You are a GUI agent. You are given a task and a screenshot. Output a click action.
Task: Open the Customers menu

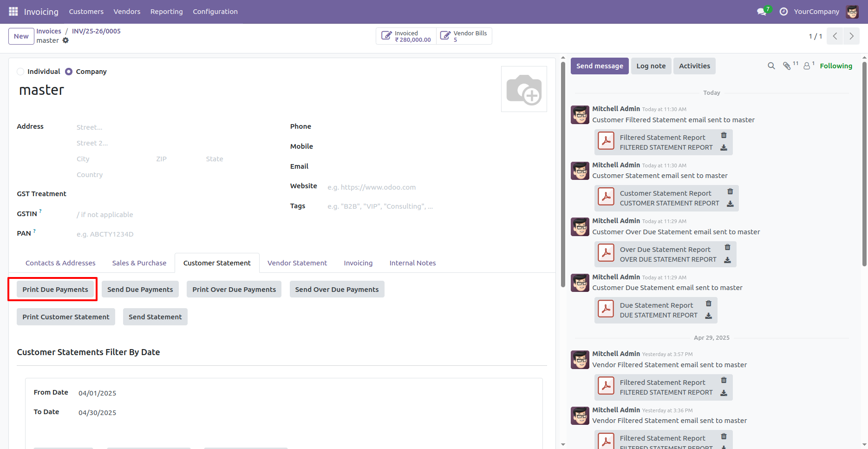tap(86, 11)
